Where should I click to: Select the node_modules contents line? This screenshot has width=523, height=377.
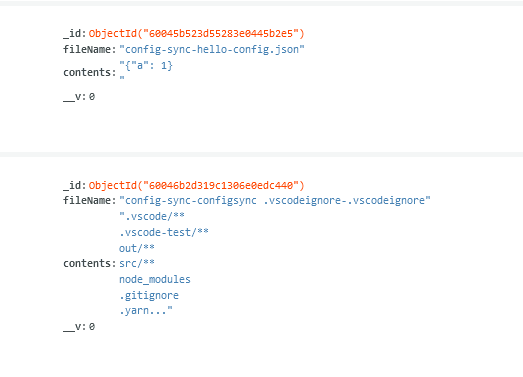(x=155, y=279)
